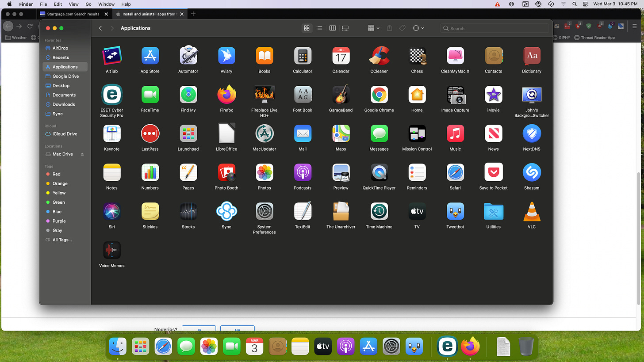
Task: Click the Edit Tags toolbar button
Action: [x=402, y=28]
